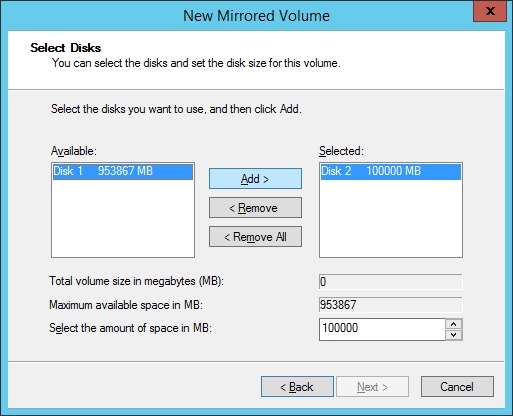Screen dimensions: 513x416
Task: Click the Total volume size value field
Action: (x=391, y=282)
